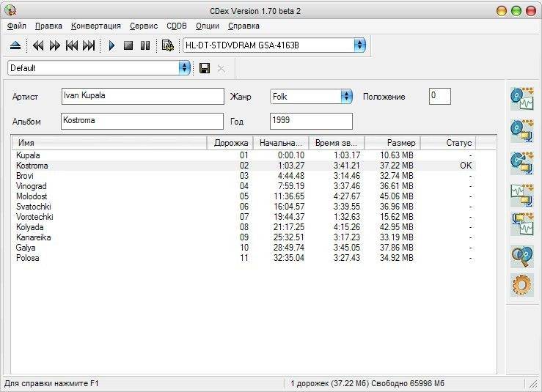This screenshot has height=392, width=542.
Task: Select the Polosa track row
Action: 244,258
